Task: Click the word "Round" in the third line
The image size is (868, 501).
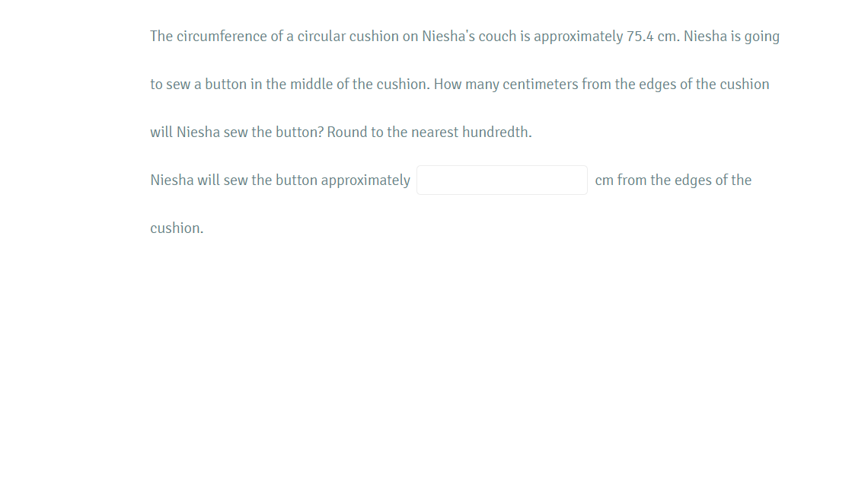Action: tap(347, 132)
